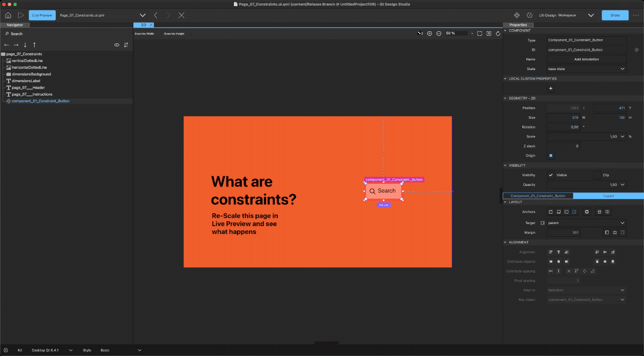Click the zoom in icon in 2D view

tap(430, 33)
